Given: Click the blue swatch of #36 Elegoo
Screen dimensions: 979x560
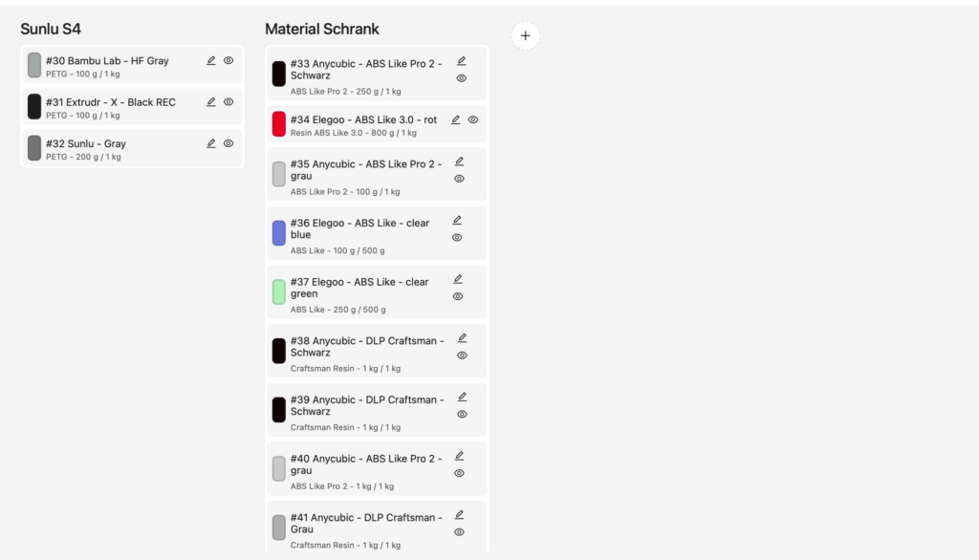Looking at the screenshot, I should [278, 233].
